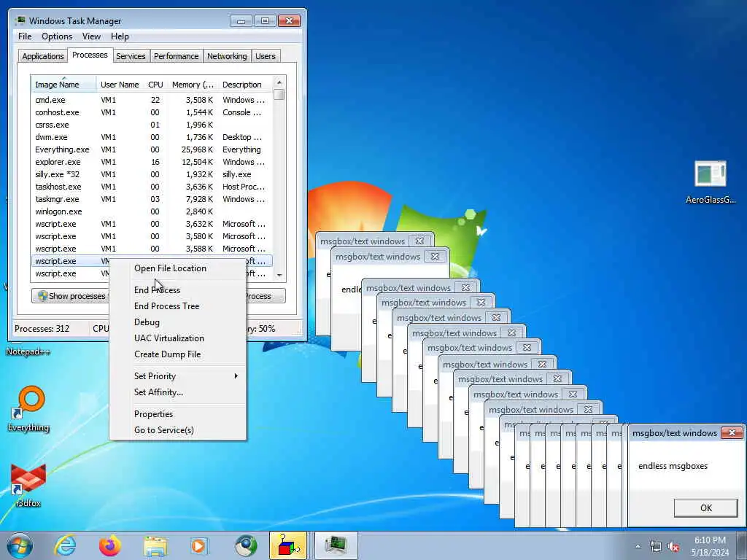The height and width of the screenshot is (560, 747).
Task: Select the r3dfox desktop shortcut
Action: click(28, 485)
